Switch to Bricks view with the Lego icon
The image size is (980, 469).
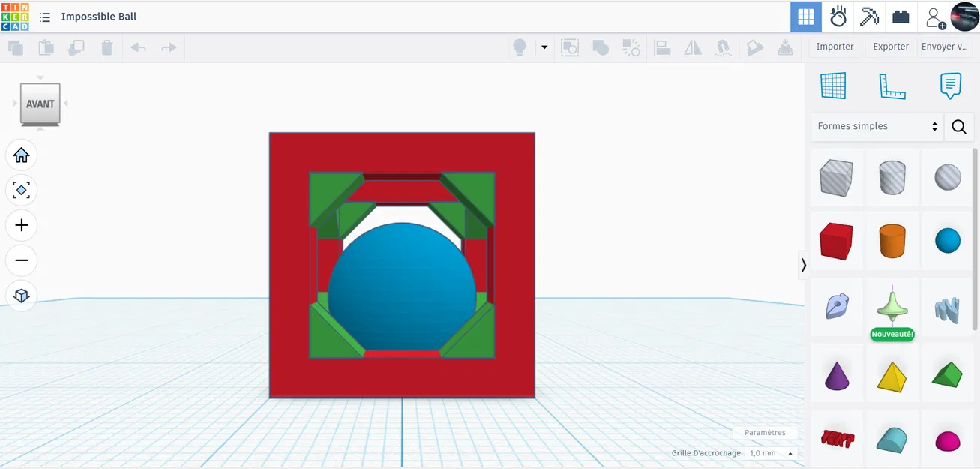pos(901,17)
